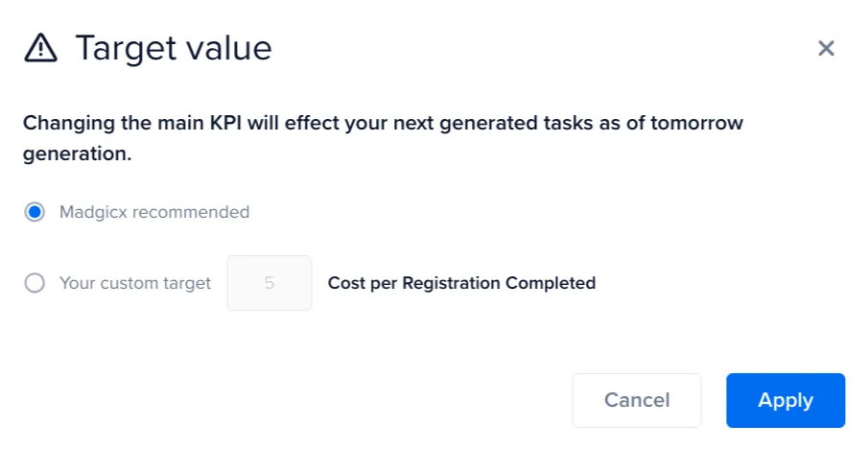Click the Madgicx recommended label text

click(154, 212)
